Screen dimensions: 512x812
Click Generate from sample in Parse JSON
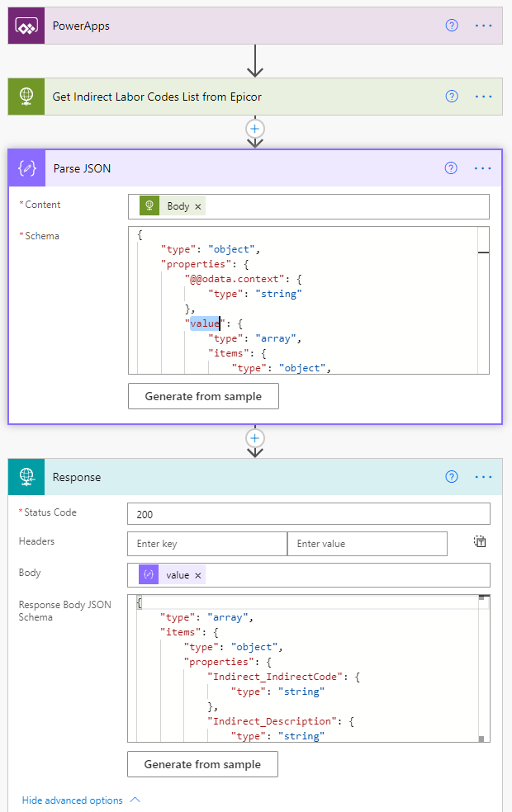203,396
